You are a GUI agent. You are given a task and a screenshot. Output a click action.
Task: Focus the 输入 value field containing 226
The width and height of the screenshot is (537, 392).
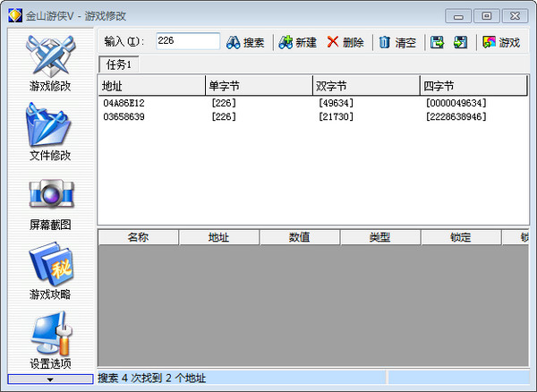(188, 41)
